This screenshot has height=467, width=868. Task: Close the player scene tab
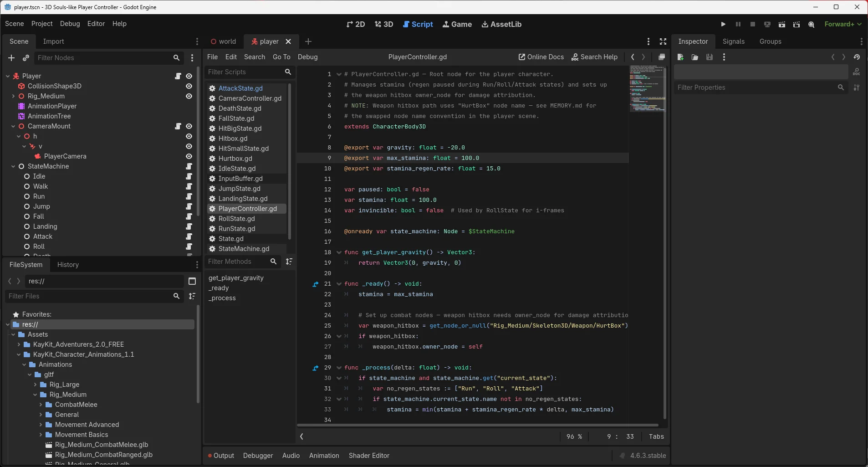click(288, 41)
